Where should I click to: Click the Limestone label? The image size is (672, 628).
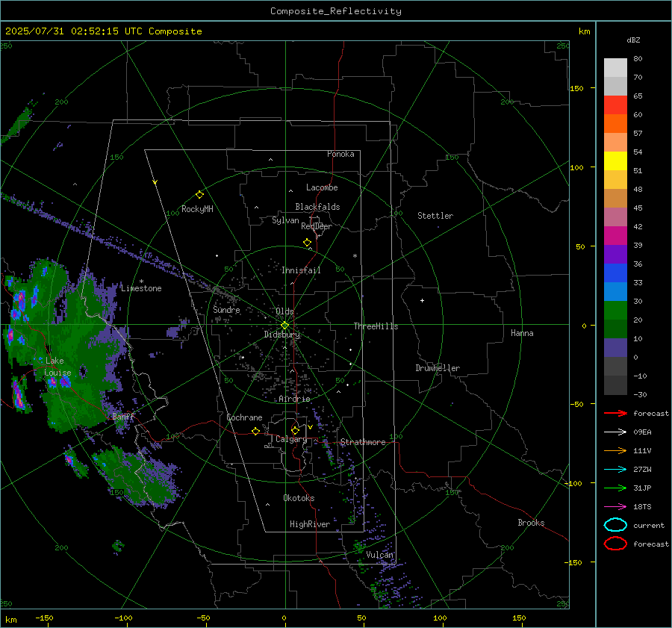(x=141, y=288)
